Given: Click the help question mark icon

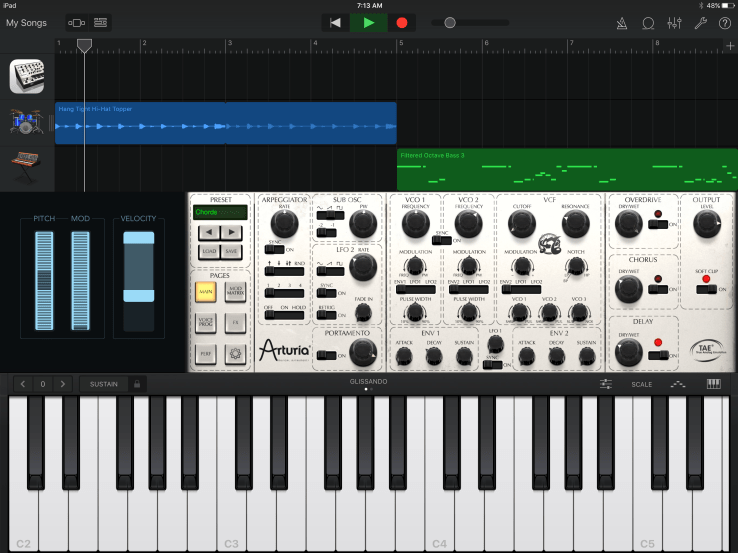Looking at the screenshot, I should click(724, 22).
